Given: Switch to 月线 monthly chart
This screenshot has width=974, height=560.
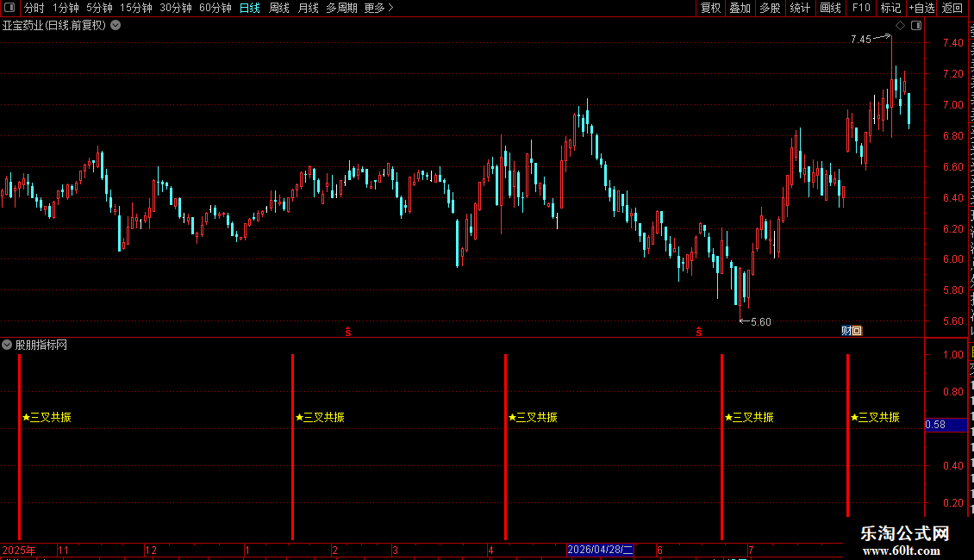Looking at the screenshot, I should (308, 8).
